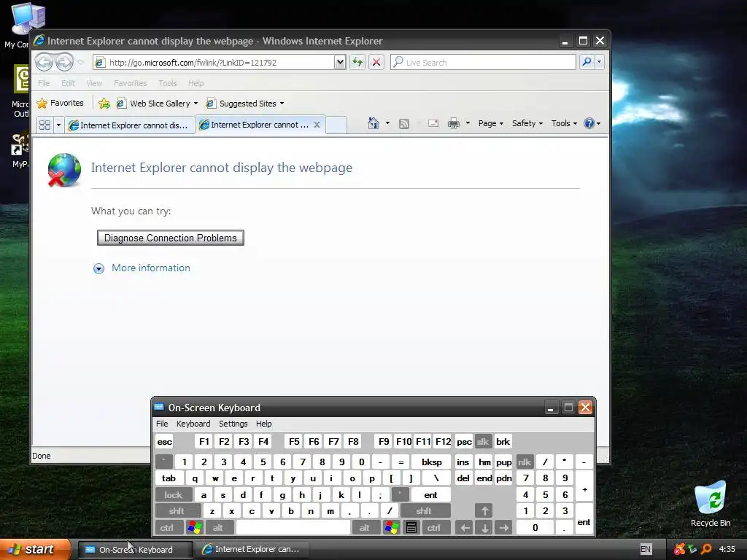Switch to first Internet Explorer tab
Image resolution: width=747 pixels, height=560 pixels.
click(x=130, y=125)
